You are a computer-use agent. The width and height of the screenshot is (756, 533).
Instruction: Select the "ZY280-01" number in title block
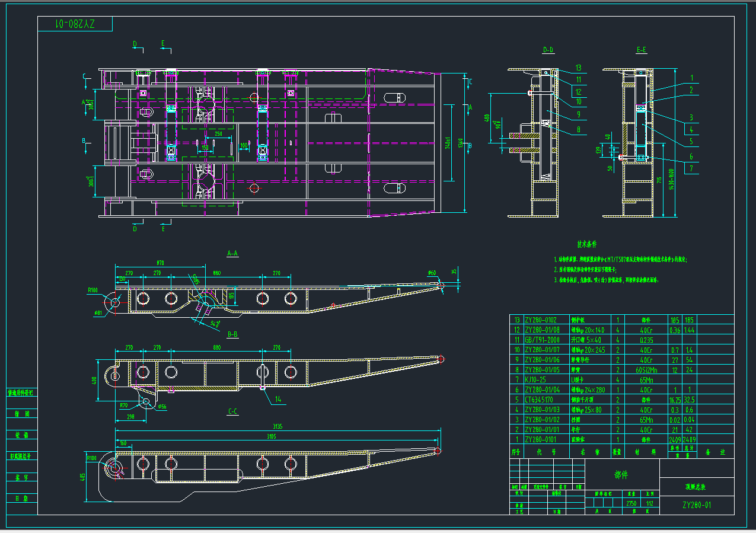point(697,506)
